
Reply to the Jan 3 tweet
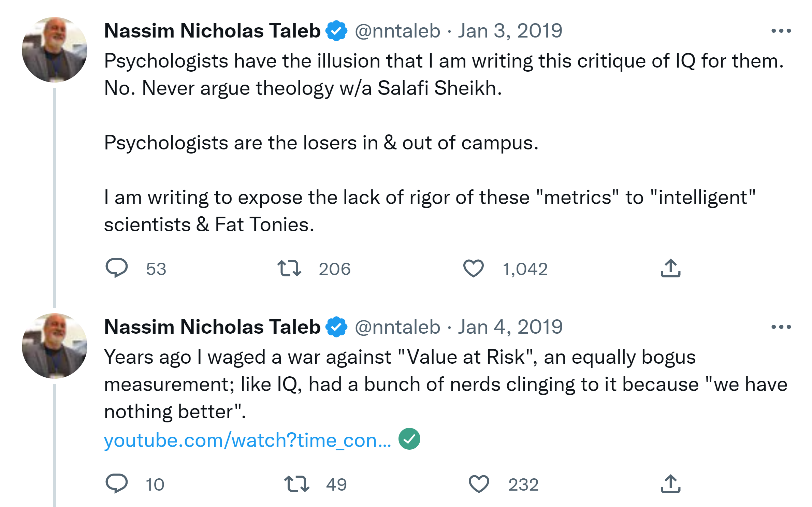(117, 268)
